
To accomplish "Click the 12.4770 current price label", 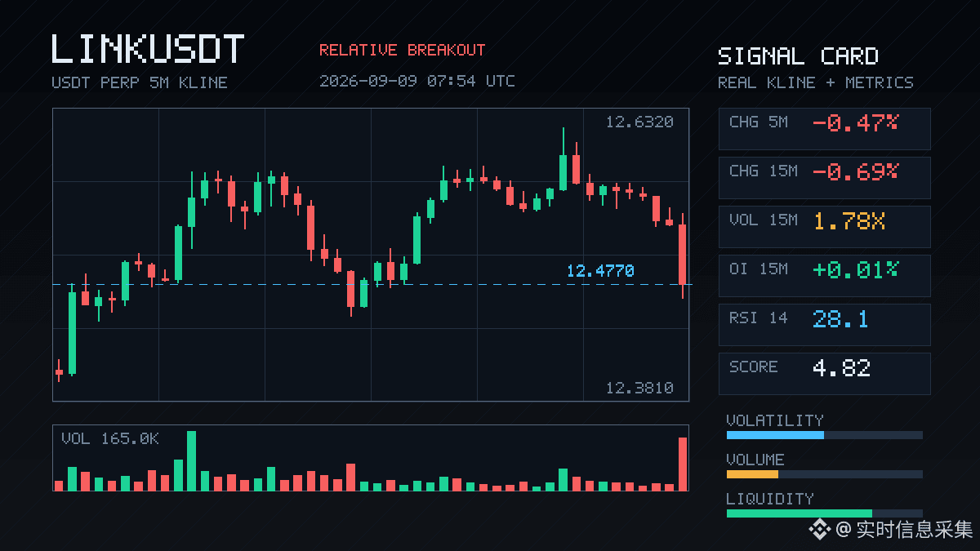I will tap(600, 271).
